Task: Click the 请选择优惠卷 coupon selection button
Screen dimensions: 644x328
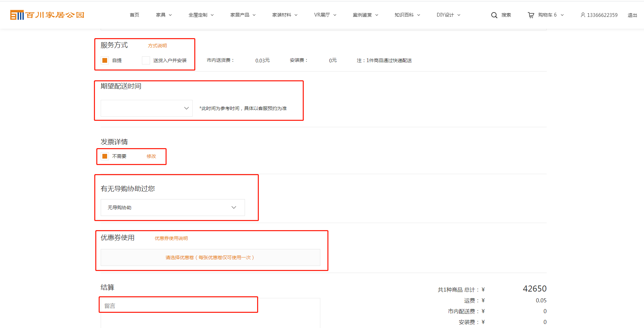Action: pos(210,257)
